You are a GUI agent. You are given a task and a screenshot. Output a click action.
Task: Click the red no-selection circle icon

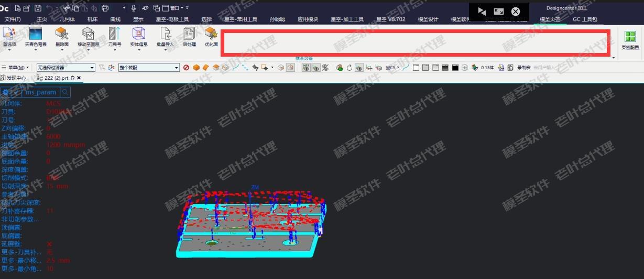point(187,68)
